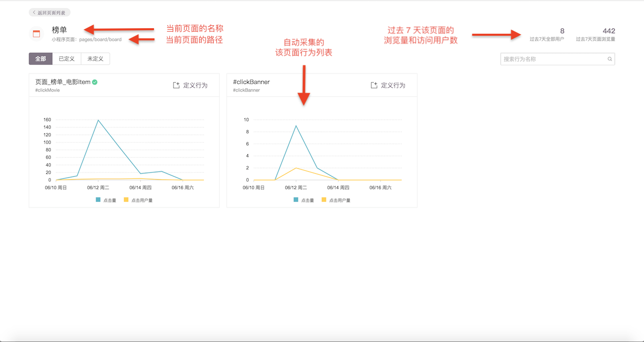Screen dimensions: 644x342
Task: Click the back chevron in 返回页面列表
Action: [34, 13]
